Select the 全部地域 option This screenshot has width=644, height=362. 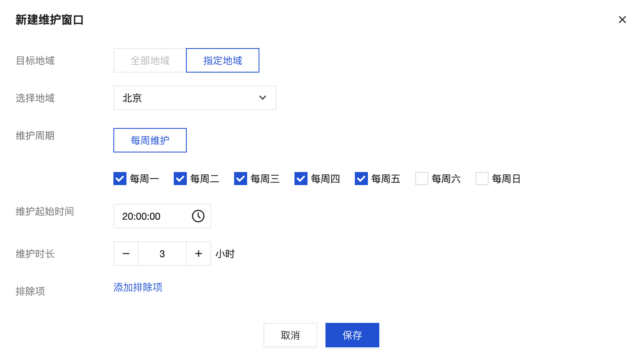150,60
